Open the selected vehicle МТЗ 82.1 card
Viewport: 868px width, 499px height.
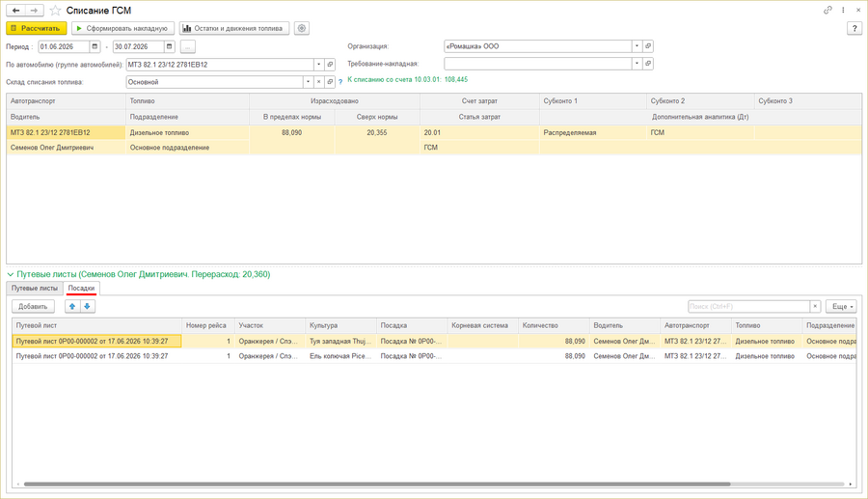point(330,65)
